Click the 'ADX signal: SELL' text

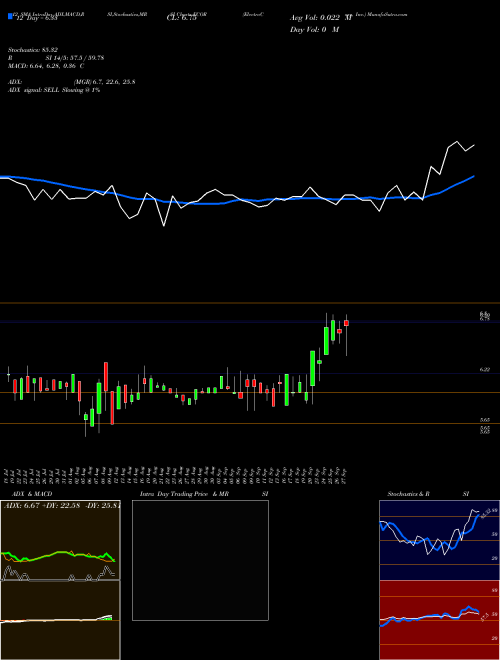click(34, 90)
